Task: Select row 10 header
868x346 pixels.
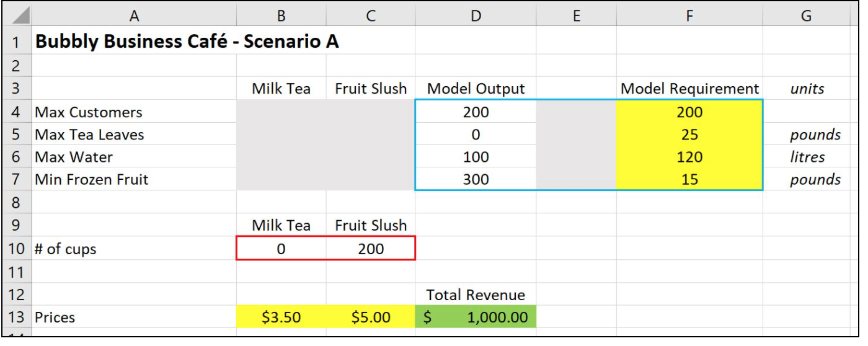Action: [x=17, y=249]
